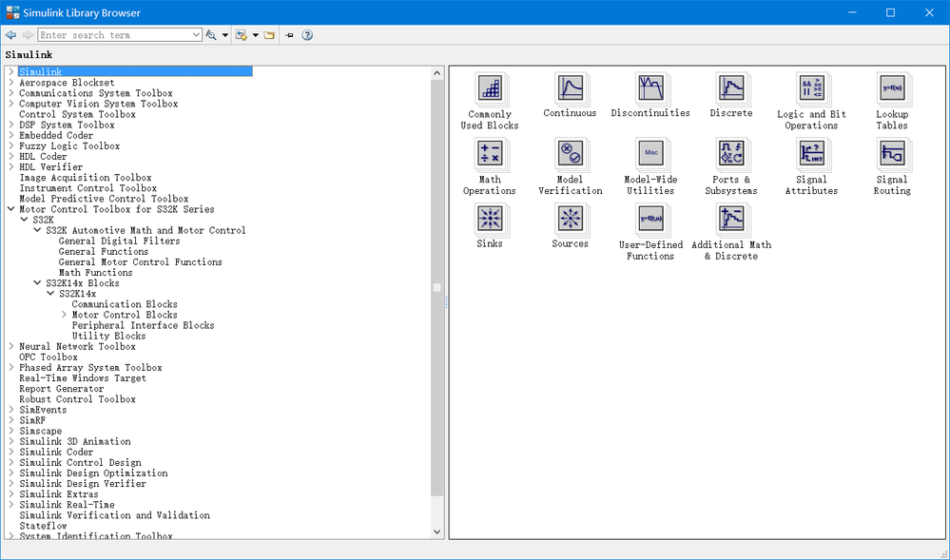This screenshot has height=560, width=950.
Task: Open the help question mark icon
Action: (x=307, y=35)
